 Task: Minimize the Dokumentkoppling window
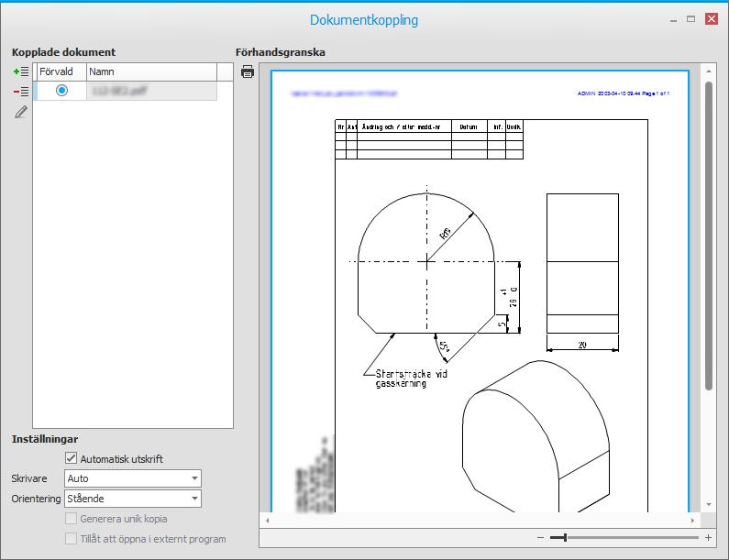pyautogui.click(x=673, y=19)
